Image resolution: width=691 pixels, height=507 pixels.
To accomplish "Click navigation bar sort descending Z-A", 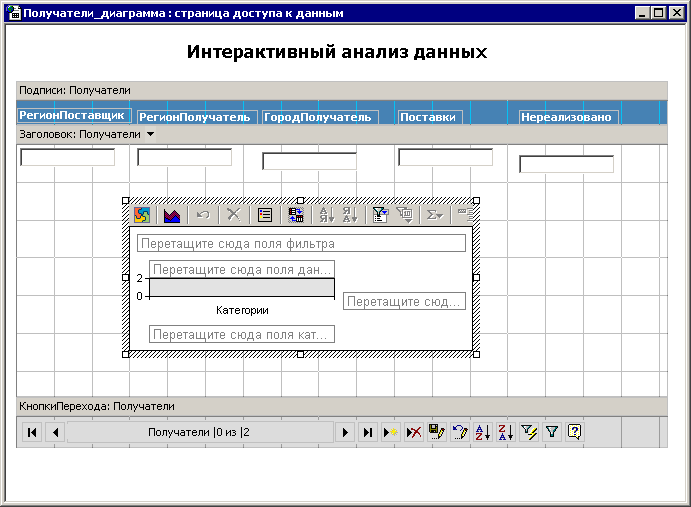I will (x=506, y=432).
